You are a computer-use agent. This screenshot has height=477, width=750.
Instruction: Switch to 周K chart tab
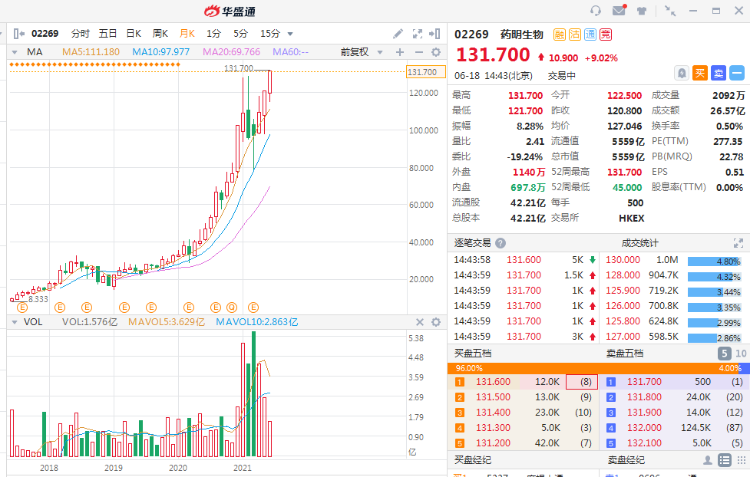(x=160, y=33)
